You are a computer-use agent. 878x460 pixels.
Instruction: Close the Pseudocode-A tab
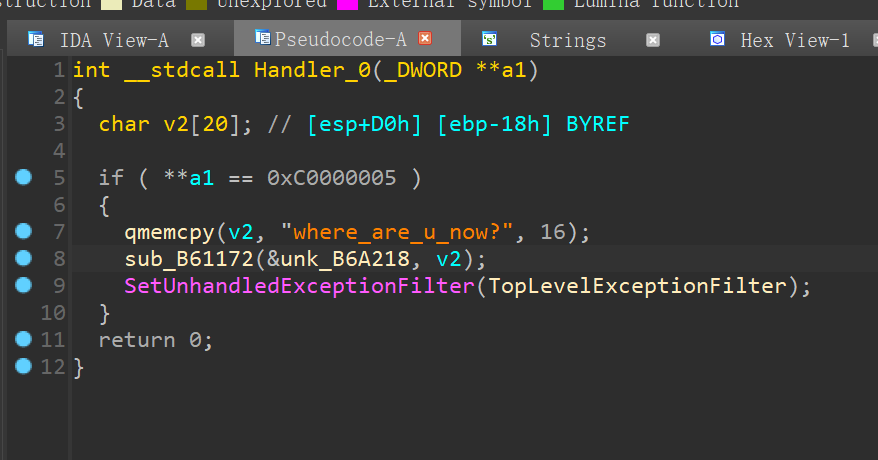(x=425, y=39)
